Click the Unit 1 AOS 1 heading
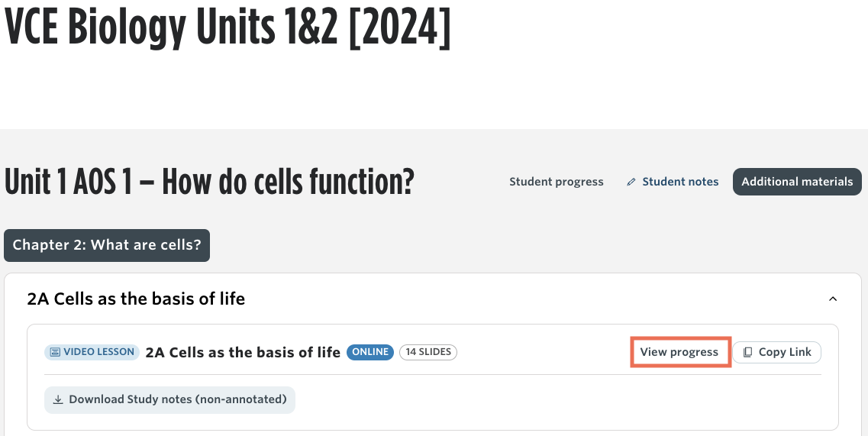Screen dimensions: 868x436 pyautogui.click(x=209, y=182)
